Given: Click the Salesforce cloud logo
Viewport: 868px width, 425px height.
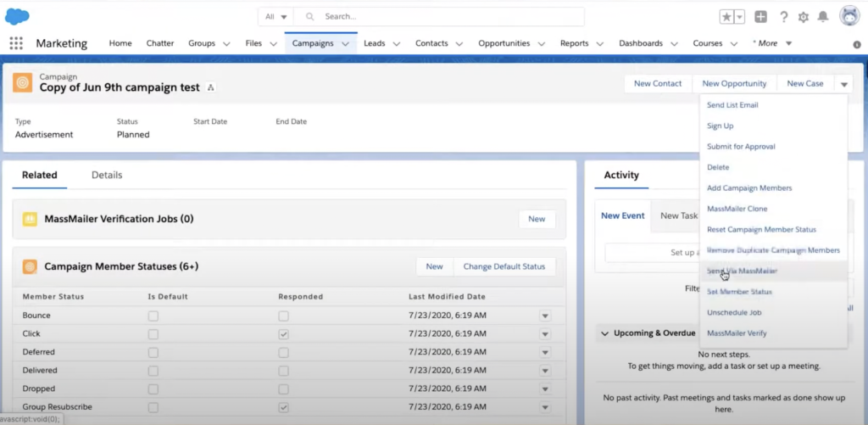Looking at the screenshot, I should pos(17,17).
